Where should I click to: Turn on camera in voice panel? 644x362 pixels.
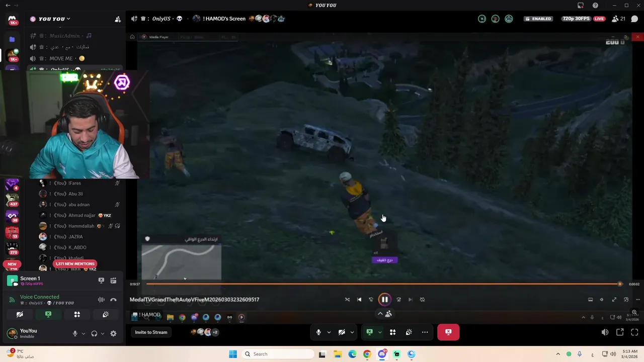coord(20,314)
